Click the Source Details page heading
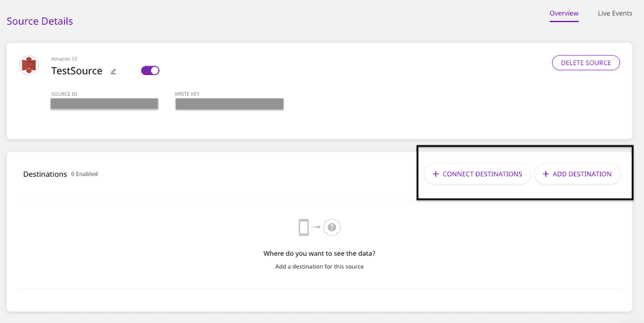 click(x=40, y=21)
